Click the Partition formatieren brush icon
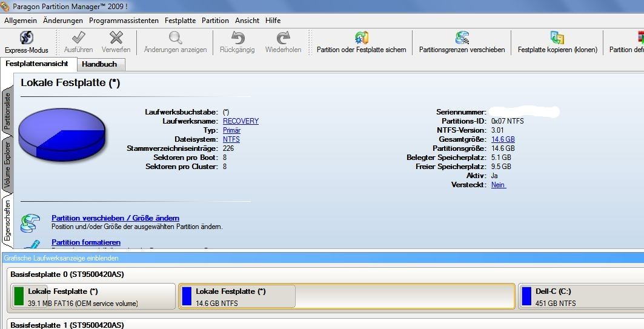Screen dimensions: 644x329 (x=32, y=244)
